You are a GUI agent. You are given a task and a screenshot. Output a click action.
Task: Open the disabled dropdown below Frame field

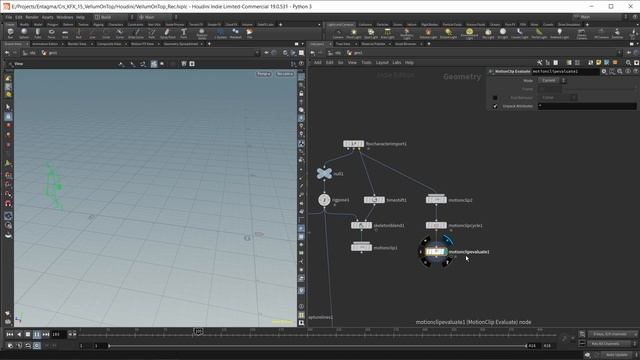(x=559, y=98)
